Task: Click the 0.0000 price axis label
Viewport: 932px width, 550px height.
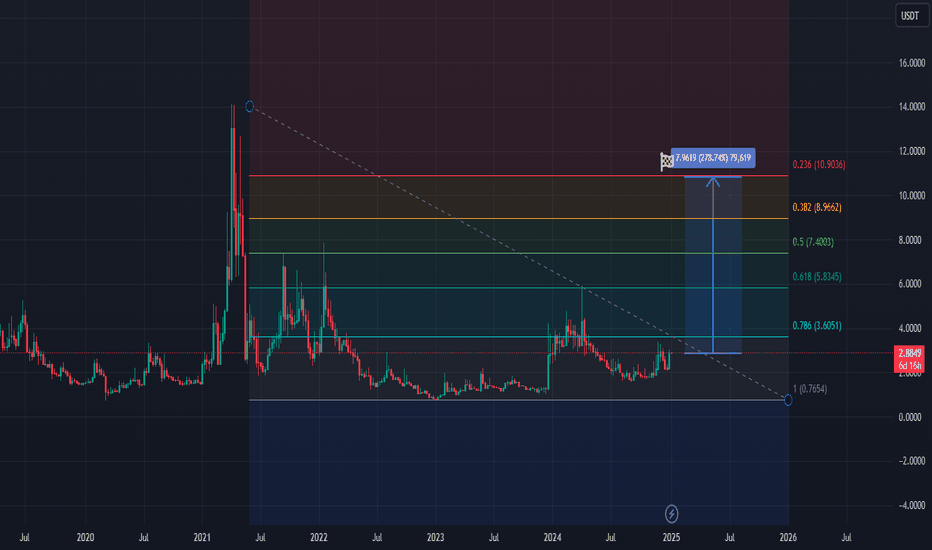Action: click(x=912, y=417)
